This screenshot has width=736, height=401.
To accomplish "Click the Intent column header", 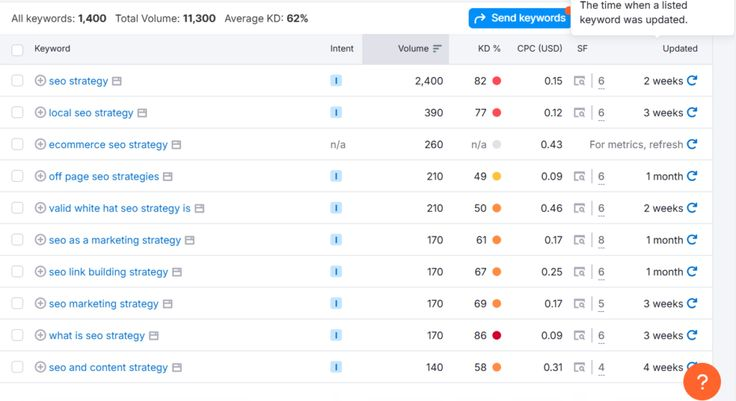I will point(341,49).
